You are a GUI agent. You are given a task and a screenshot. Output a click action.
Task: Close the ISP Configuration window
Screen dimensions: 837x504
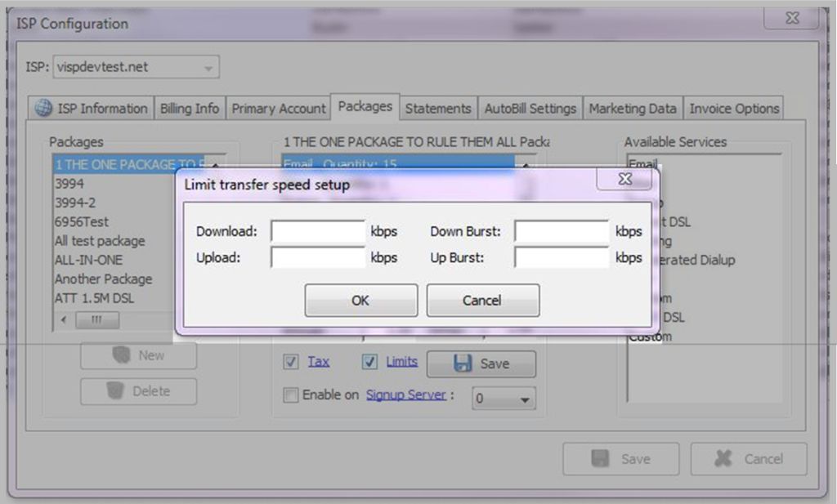click(x=792, y=18)
